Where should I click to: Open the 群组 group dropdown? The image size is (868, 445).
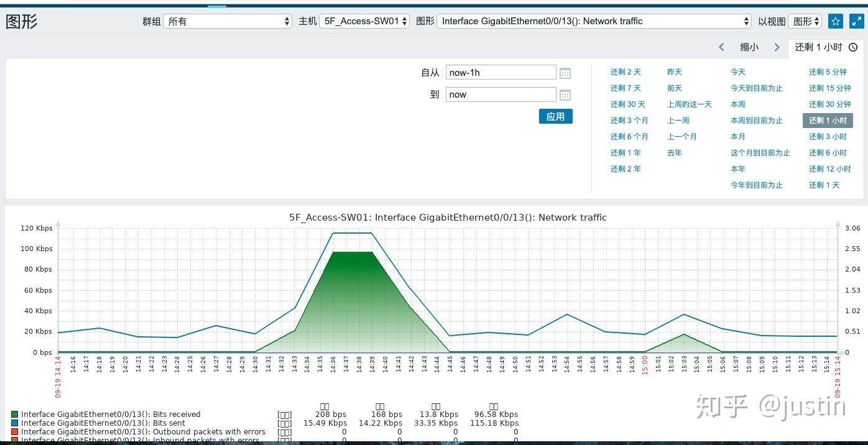[x=228, y=21]
